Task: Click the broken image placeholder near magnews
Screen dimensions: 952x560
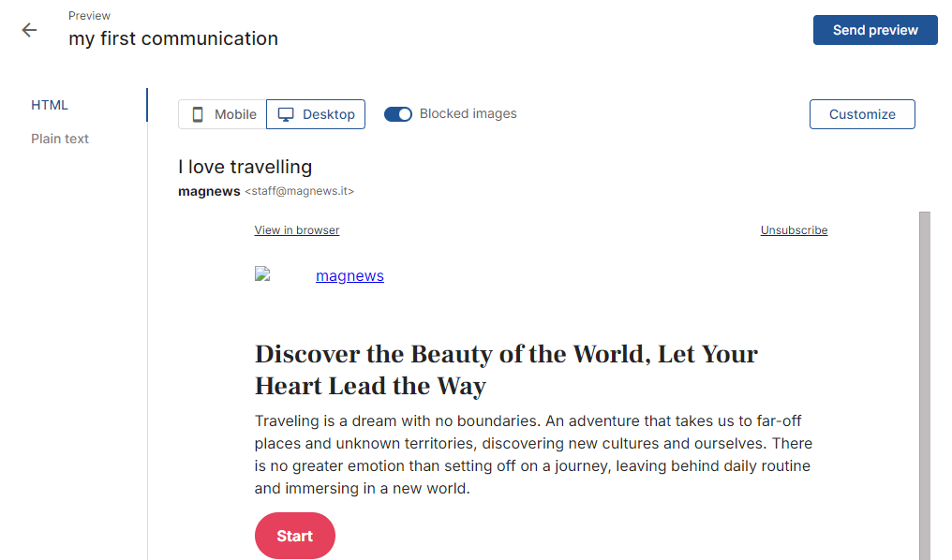Action: 262,274
